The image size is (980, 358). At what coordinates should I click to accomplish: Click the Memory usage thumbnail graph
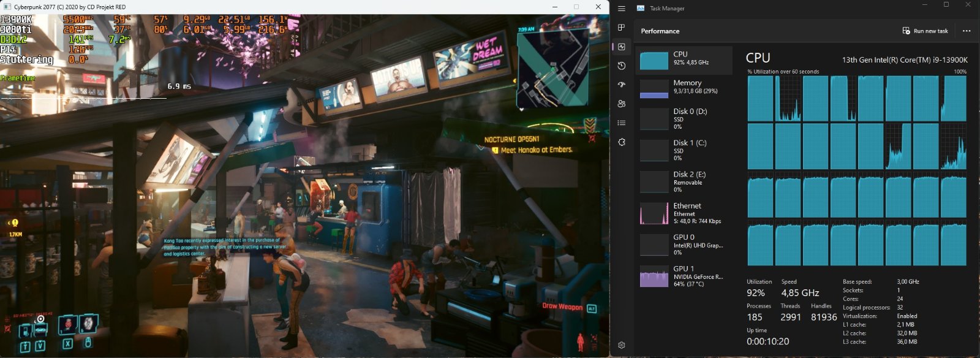(654, 89)
